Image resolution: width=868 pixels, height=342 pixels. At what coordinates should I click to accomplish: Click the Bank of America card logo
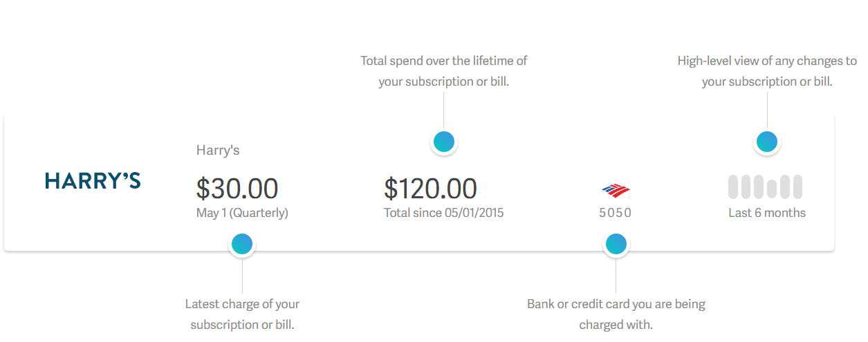click(616, 190)
